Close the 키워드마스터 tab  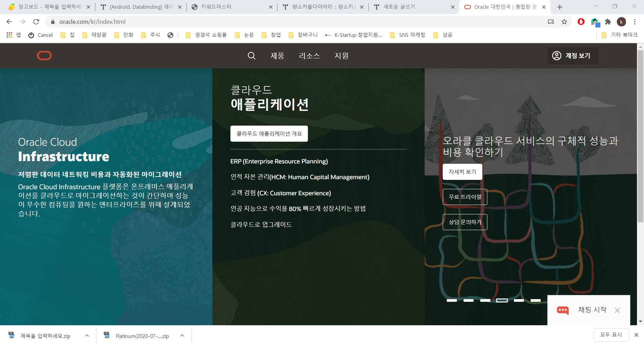(x=271, y=7)
